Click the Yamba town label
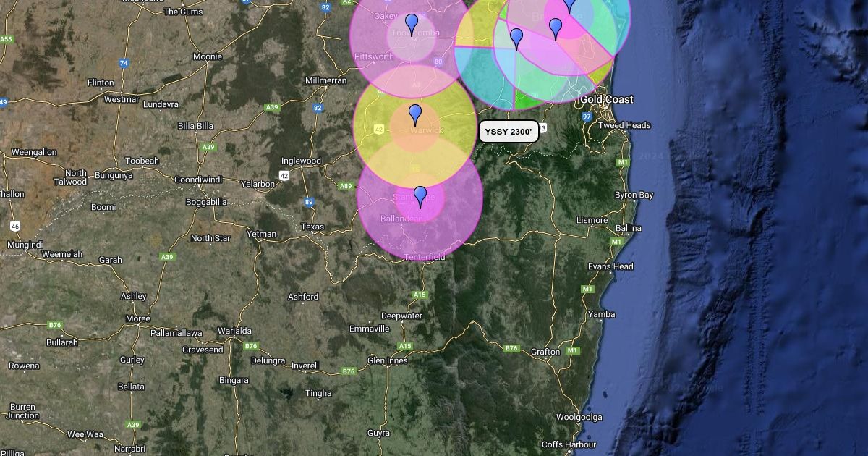Image resolution: width=868 pixels, height=456 pixels. coord(602,314)
